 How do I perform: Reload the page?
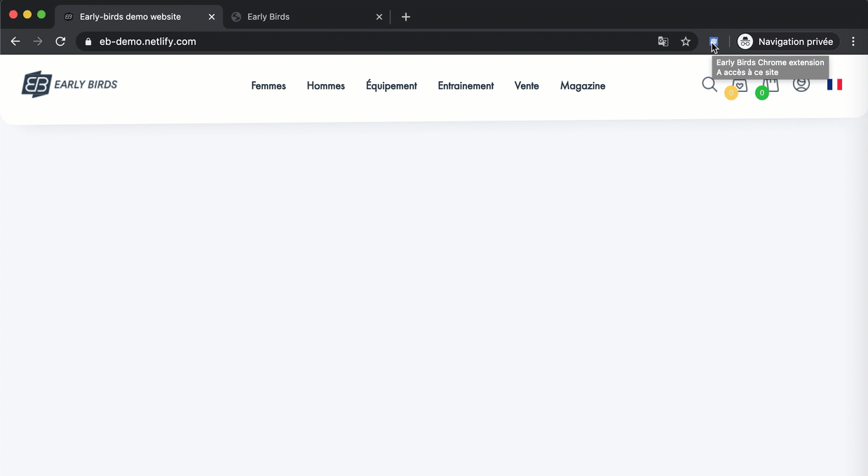[60, 41]
